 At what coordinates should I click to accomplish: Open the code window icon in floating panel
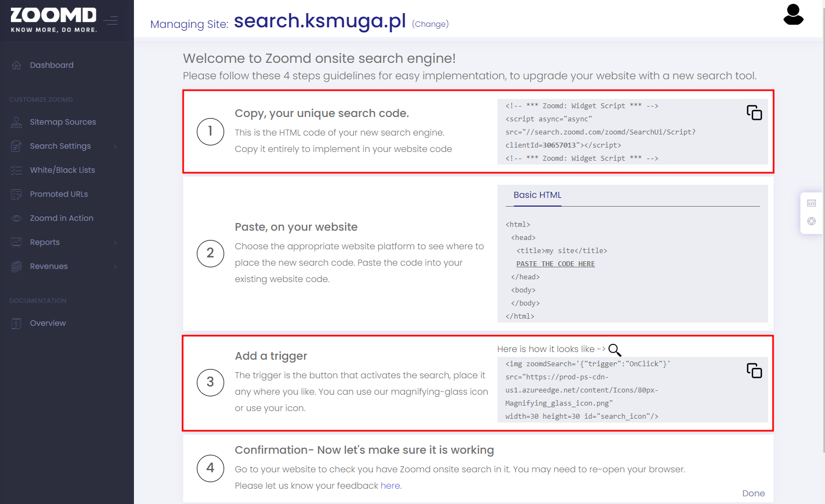coord(811,203)
